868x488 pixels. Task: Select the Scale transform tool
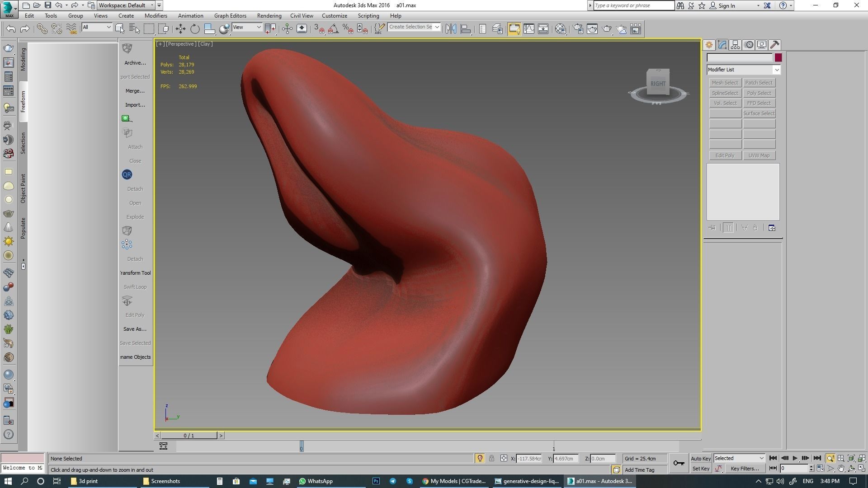(x=209, y=29)
